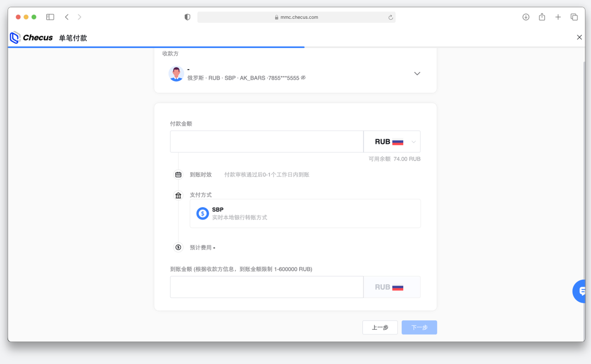This screenshot has width=591, height=364.
Task: Click the SBP blue dollar icon
Action: (x=203, y=214)
